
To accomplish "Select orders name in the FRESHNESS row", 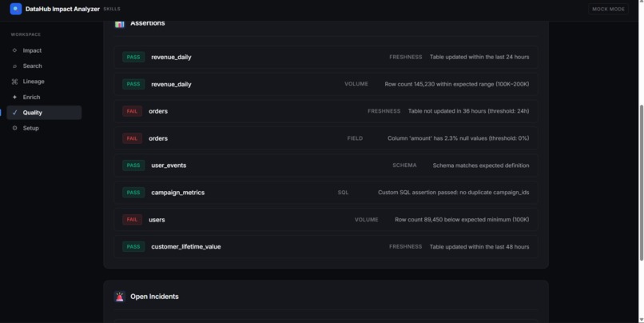I will (x=158, y=111).
